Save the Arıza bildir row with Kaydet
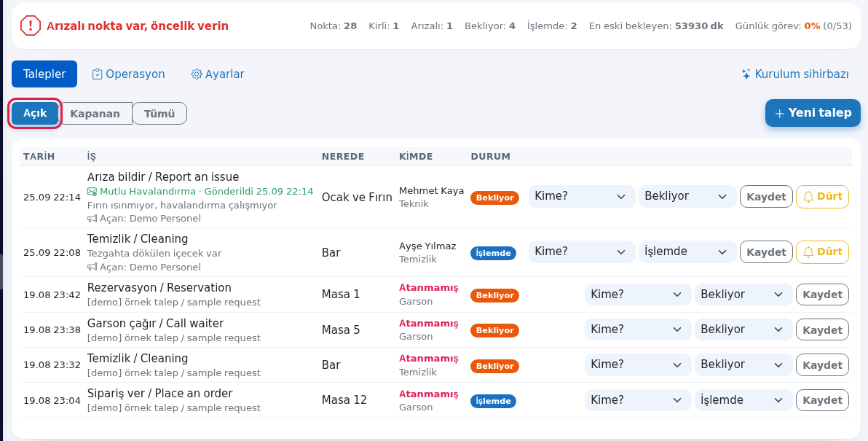Viewport: 868px width, 441px height. coord(766,197)
